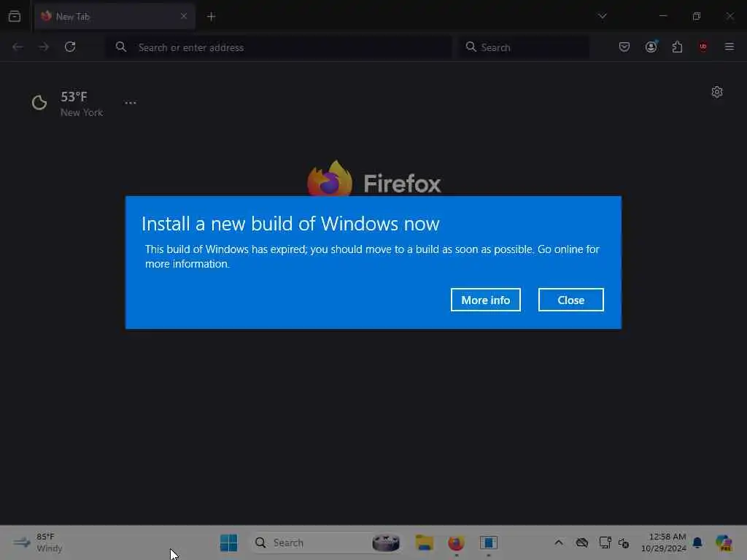Click the taskbar Search box
The image size is (747, 560).
(328, 542)
